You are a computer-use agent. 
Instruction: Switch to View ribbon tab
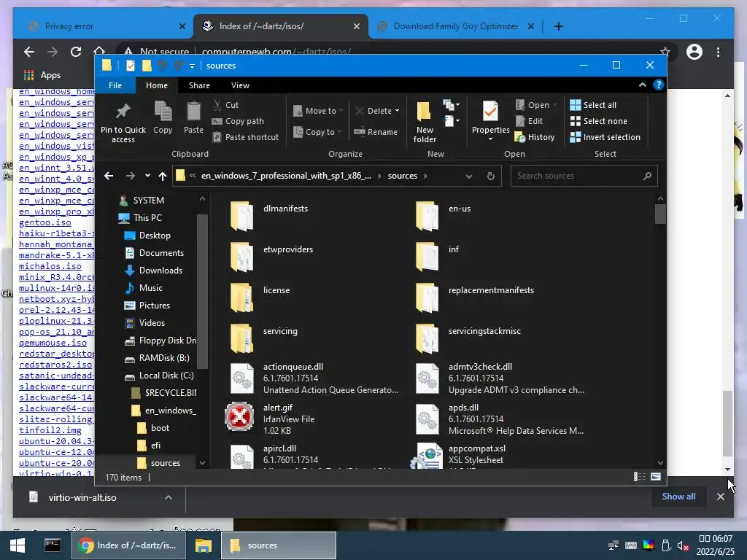pos(240,85)
